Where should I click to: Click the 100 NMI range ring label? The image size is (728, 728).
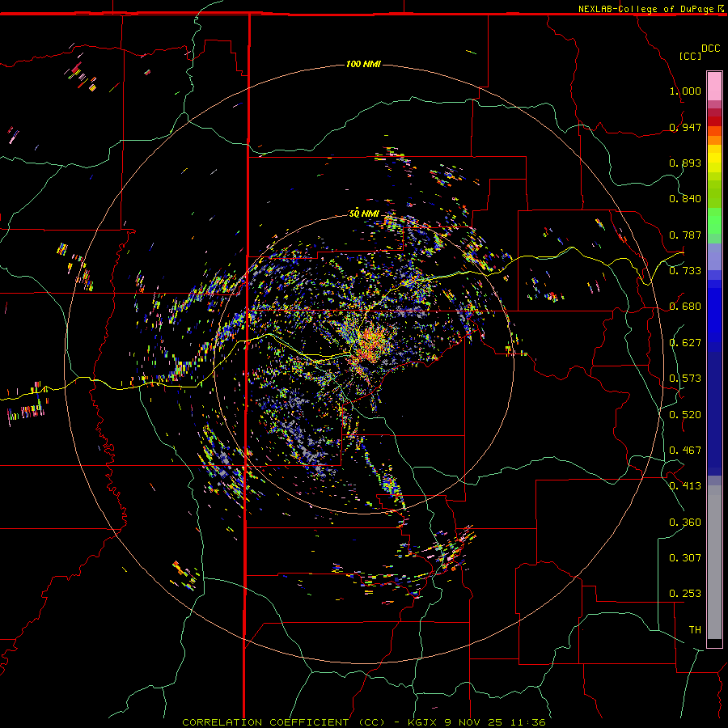(363, 64)
